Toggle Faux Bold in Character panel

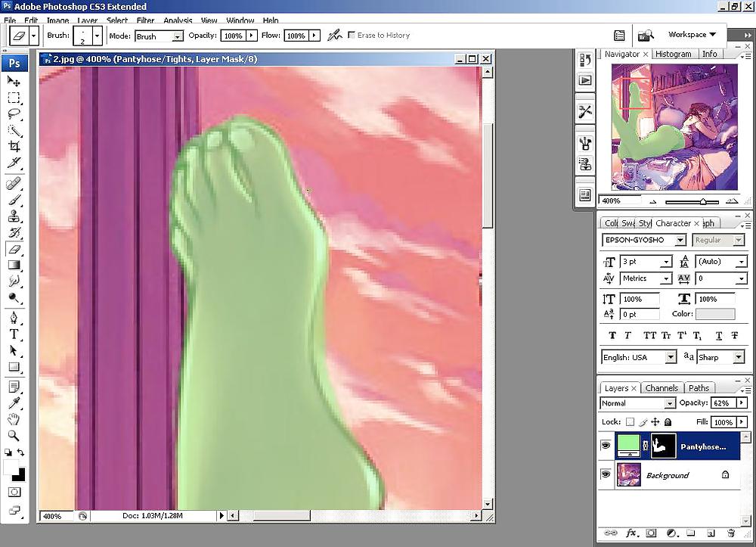[612, 335]
